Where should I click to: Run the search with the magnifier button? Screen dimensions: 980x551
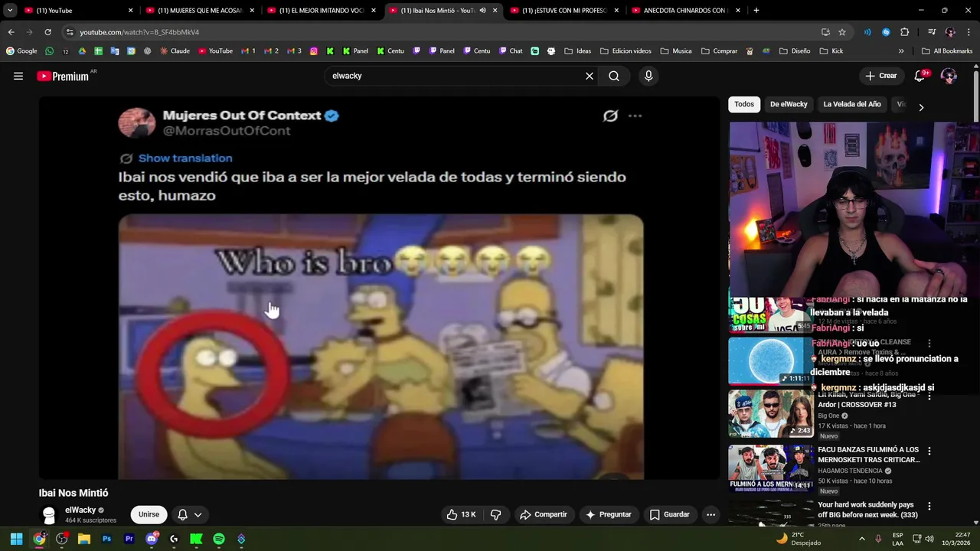coord(614,76)
